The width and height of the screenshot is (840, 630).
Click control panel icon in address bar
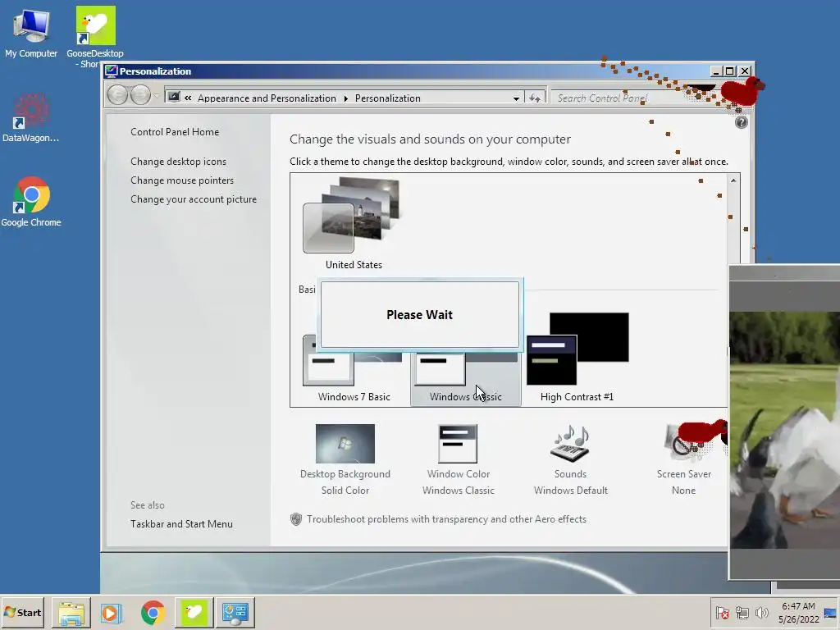click(174, 97)
